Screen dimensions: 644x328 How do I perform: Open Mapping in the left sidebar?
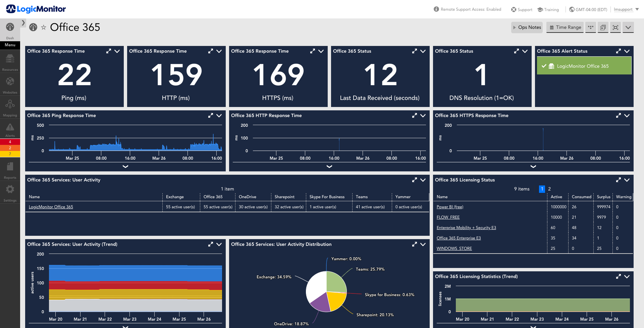[x=10, y=108]
